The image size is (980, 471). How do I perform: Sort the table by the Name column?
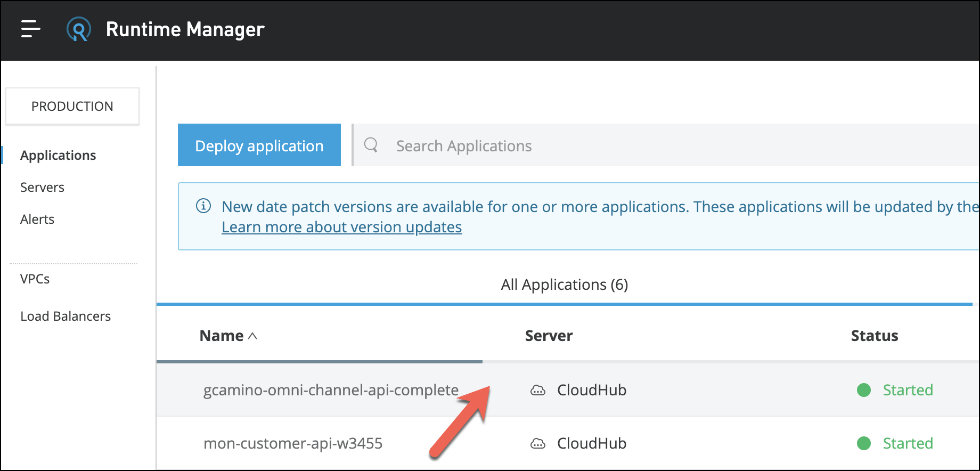(x=222, y=336)
